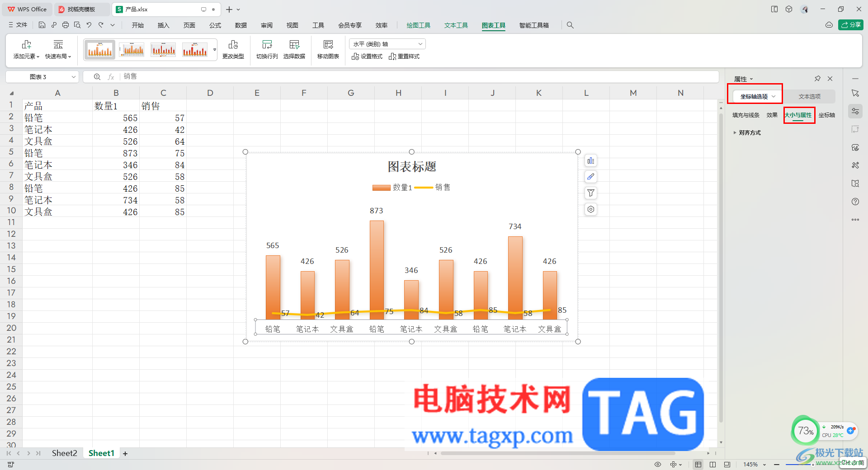Screen dimensions: 868x470
Task: Switch to the 数据 ribbon tab
Action: 241,25
